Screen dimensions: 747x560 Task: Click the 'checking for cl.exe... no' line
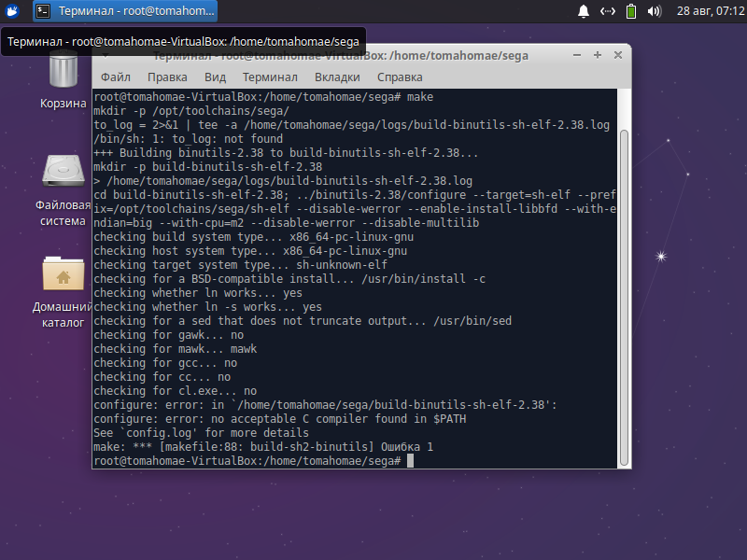coord(176,391)
